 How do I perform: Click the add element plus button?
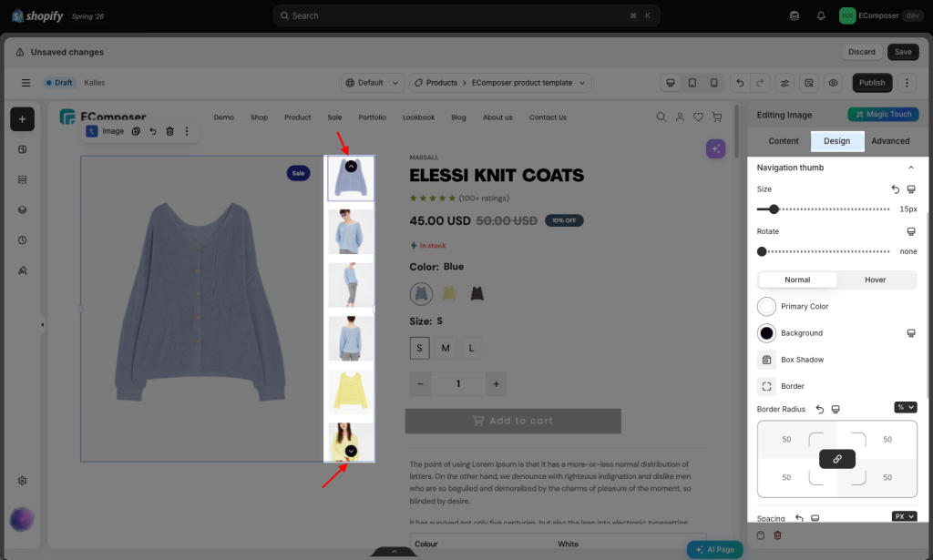coord(22,119)
